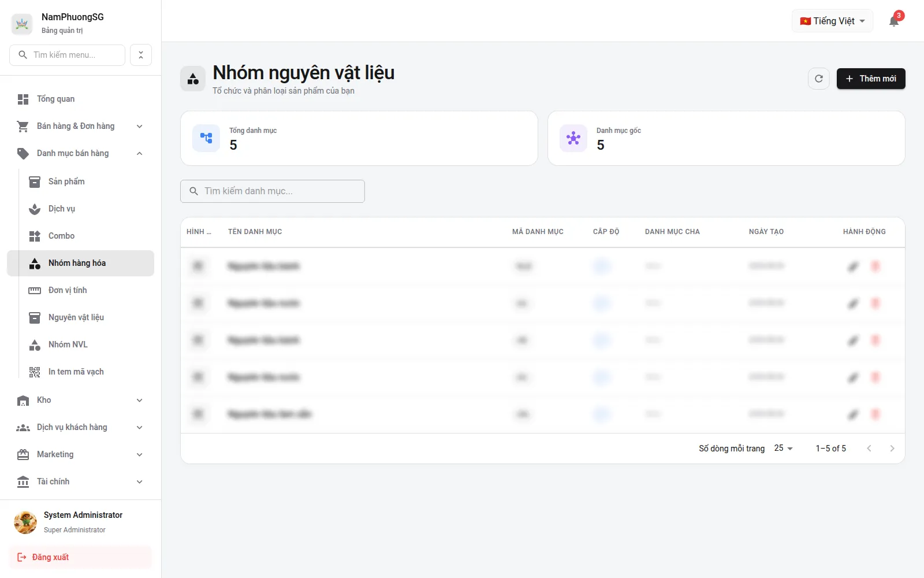
Task: Focus the Tìm kiếm menu search field
Action: 67,55
